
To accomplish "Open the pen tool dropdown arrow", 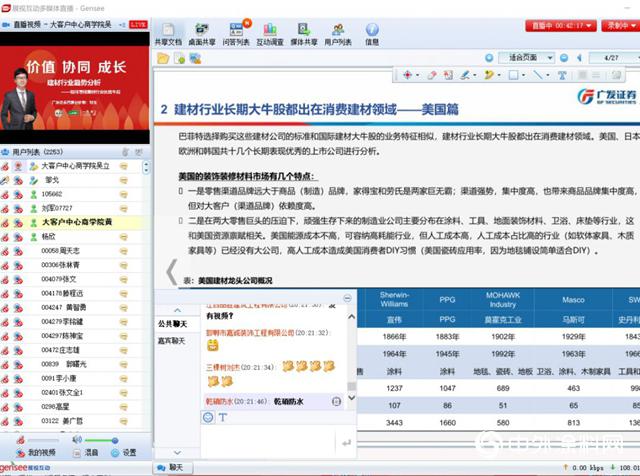I will (475, 75).
